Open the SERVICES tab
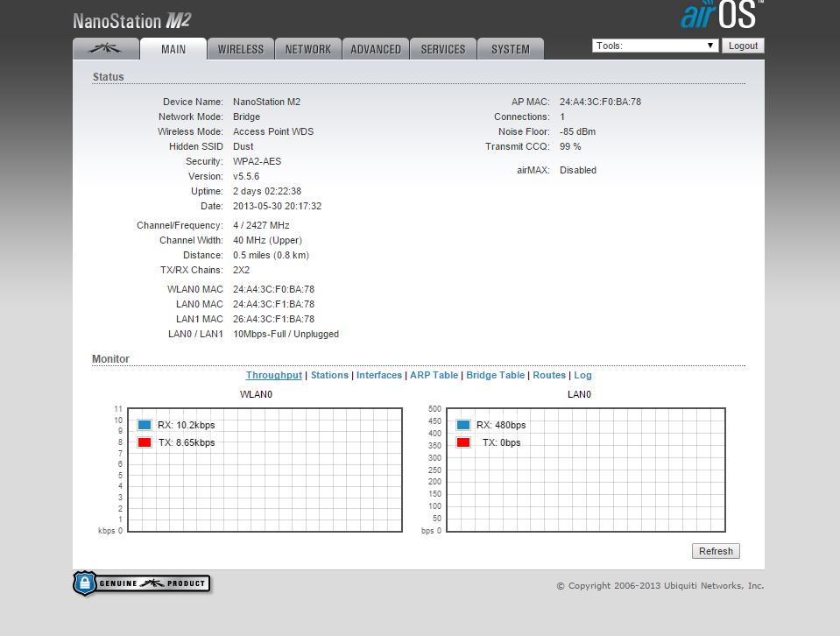Image resolution: width=840 pixels, height=636 pixels. click(443, 49)
